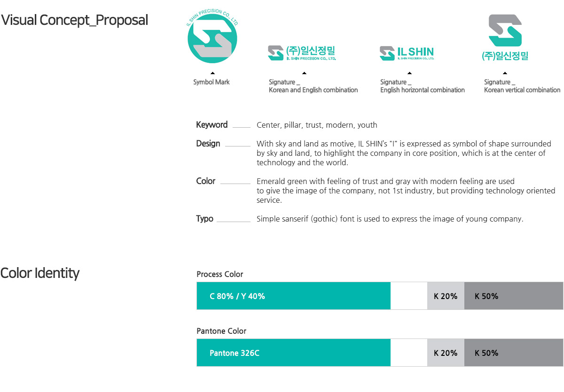Select the C 80% / Y 40% process swatch
Image resolution: width=564 pixels, height=392 pixels.
coord(294,296)
